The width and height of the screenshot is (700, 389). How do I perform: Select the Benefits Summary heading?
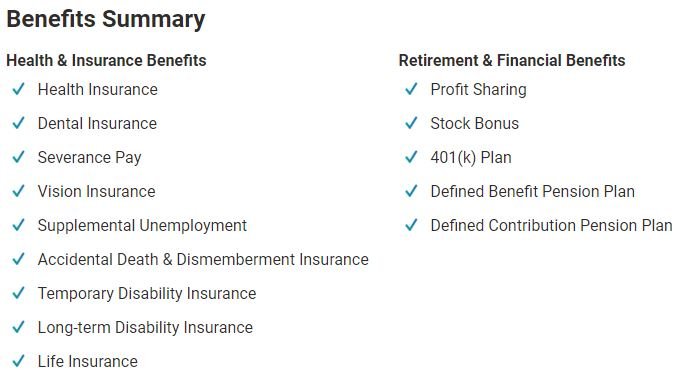[106, 19]
